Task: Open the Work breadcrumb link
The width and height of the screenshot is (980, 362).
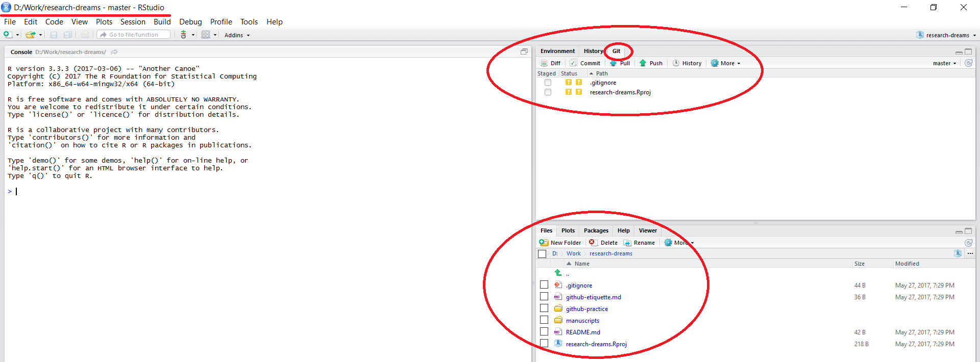Action: (x=574, y=253)
